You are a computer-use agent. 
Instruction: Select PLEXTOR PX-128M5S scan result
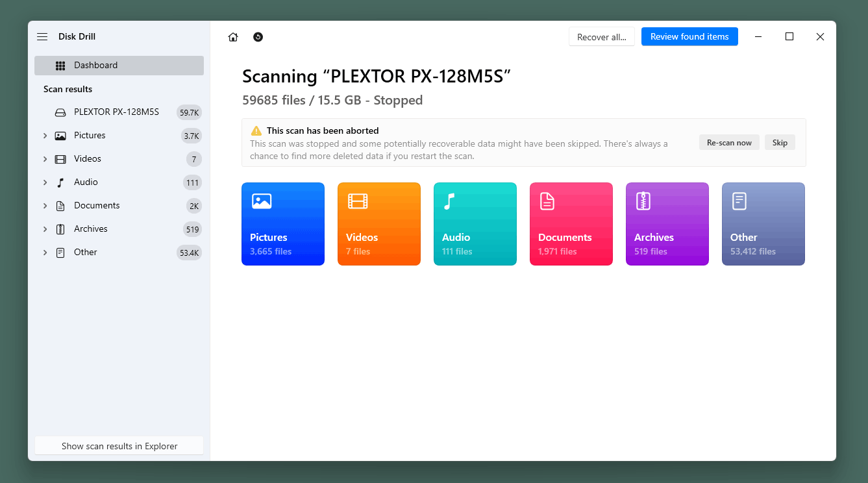tap(119, 112)
